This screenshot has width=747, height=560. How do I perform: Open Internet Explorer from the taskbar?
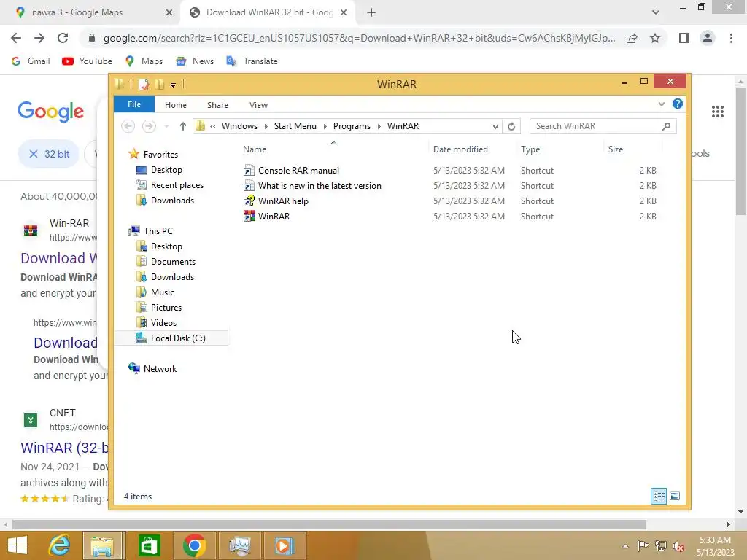(59, 545)
